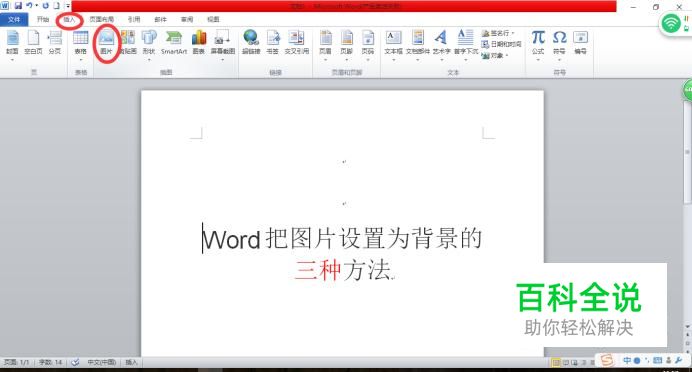Insert an Equation (公式) with the pi icon
Image resolution: width=692 pixels, height=372 pixels.
[x=538, y=42]
